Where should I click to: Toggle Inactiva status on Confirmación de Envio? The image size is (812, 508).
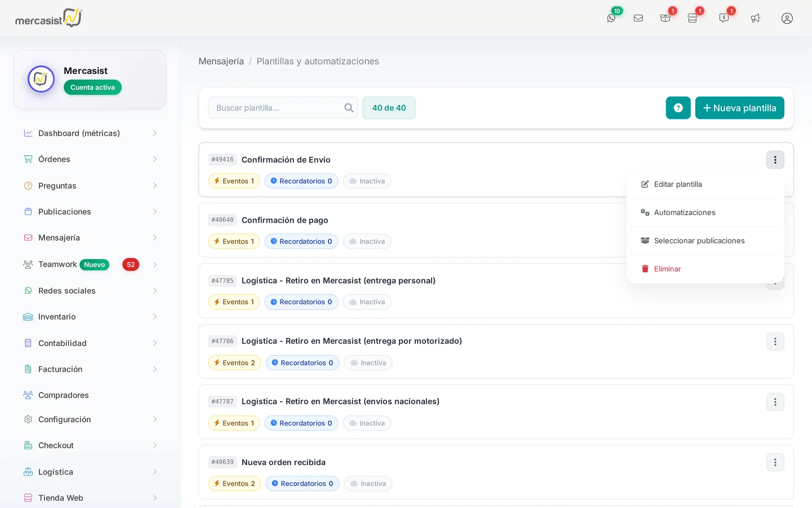367,181
